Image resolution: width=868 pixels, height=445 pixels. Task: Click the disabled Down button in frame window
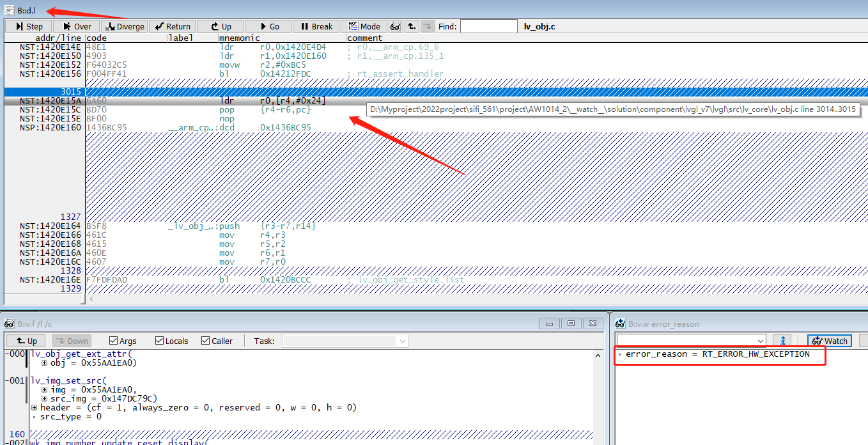tap(72, 341)
